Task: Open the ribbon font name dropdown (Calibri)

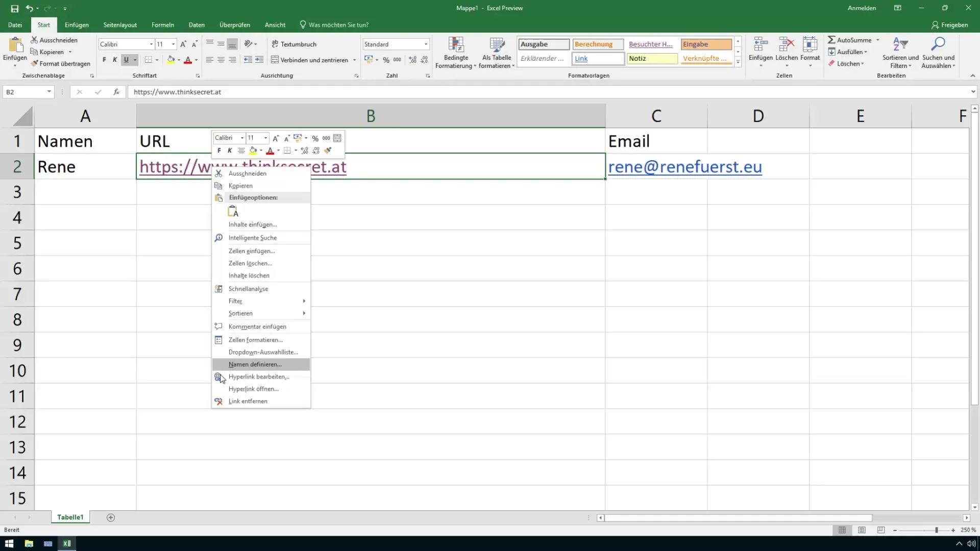Action: [151, 44]
